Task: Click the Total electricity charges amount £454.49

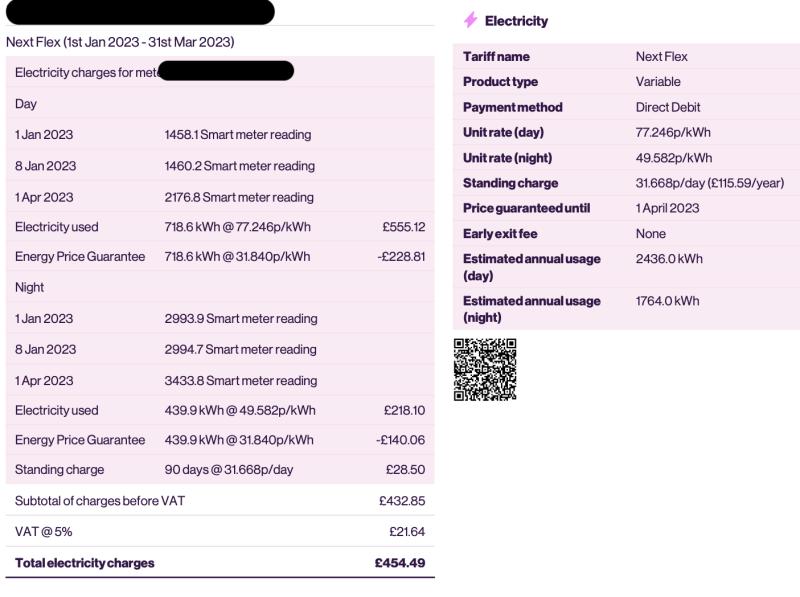Action: click(x=400, y=563)
